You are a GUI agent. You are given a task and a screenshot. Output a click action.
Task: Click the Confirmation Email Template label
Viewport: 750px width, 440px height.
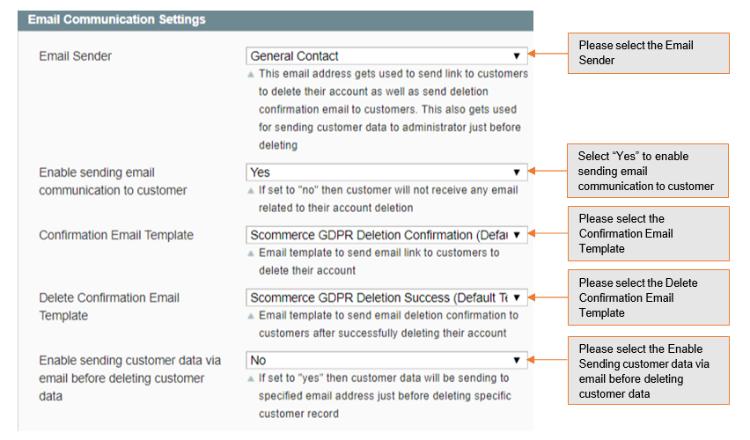point(116,235)
